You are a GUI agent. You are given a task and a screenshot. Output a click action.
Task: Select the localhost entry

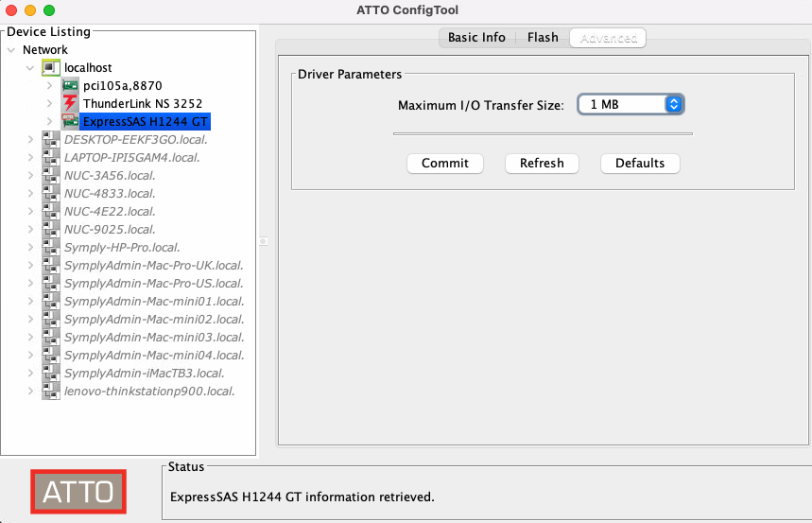pyautogui.click(x=88, y=67)
